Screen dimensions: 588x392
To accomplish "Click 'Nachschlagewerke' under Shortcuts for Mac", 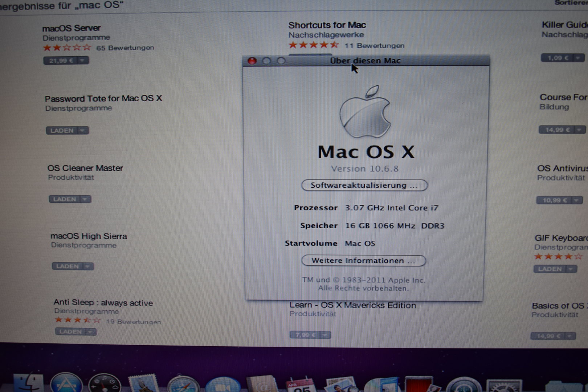I will [x=326, y=35].
